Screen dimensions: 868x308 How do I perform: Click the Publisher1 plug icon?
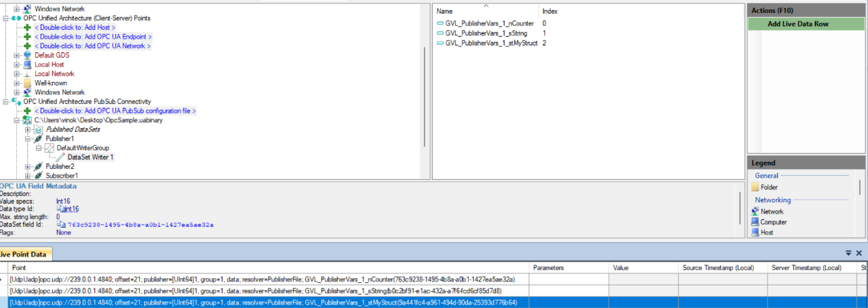coord(39,138)
